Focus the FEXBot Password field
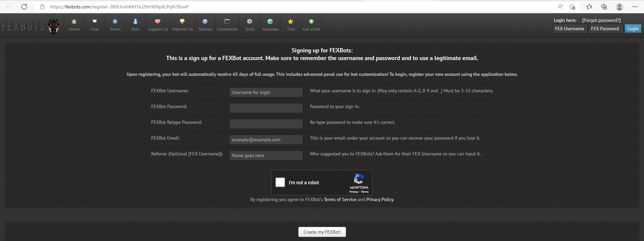Screen dimensions: 644x241 [266, 108]
